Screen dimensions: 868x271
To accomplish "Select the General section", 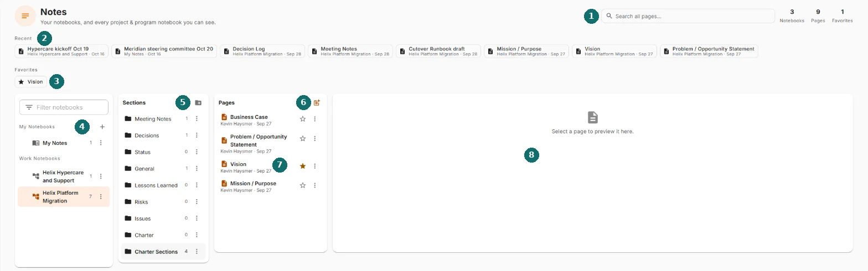I will [x=163, y=168].
